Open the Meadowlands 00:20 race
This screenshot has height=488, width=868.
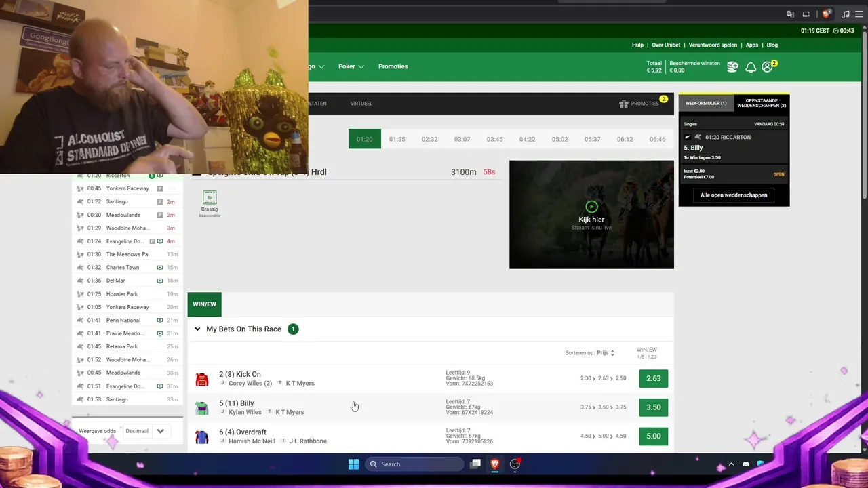pos(127,215)
